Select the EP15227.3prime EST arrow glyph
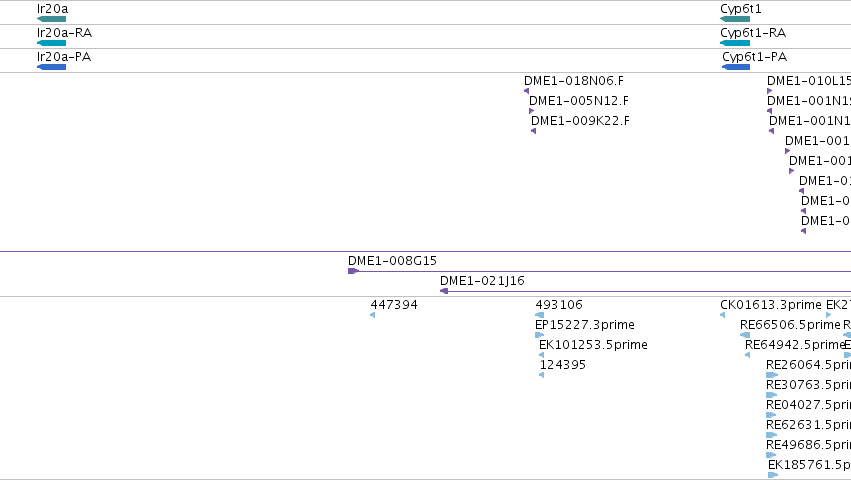Viewport: 851px width, 480px height. (x=539, y=335)
